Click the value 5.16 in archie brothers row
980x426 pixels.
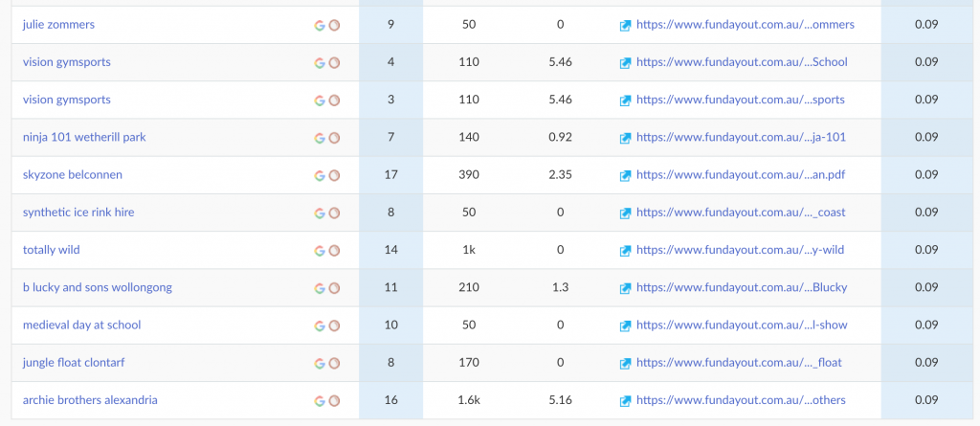[x=560, y=400]
